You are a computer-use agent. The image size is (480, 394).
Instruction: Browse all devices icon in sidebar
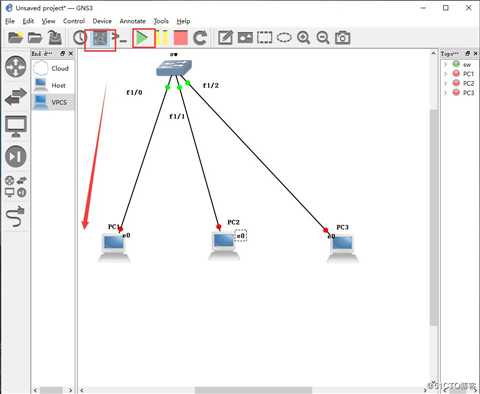16,187
